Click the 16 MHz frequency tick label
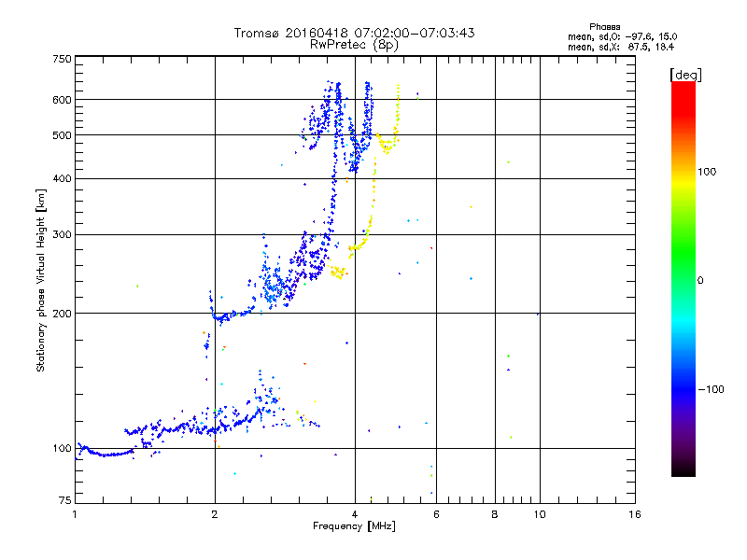 (x=635, y=514)
